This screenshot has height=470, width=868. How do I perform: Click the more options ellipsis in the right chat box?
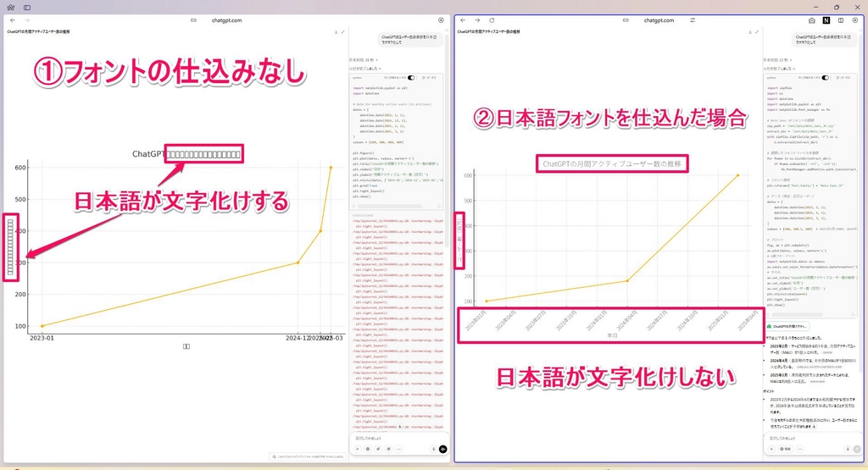click(x=799, y=449)
